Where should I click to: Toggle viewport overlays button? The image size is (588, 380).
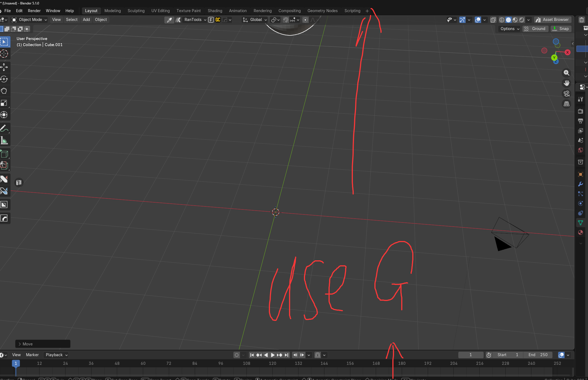pos(478,20)
